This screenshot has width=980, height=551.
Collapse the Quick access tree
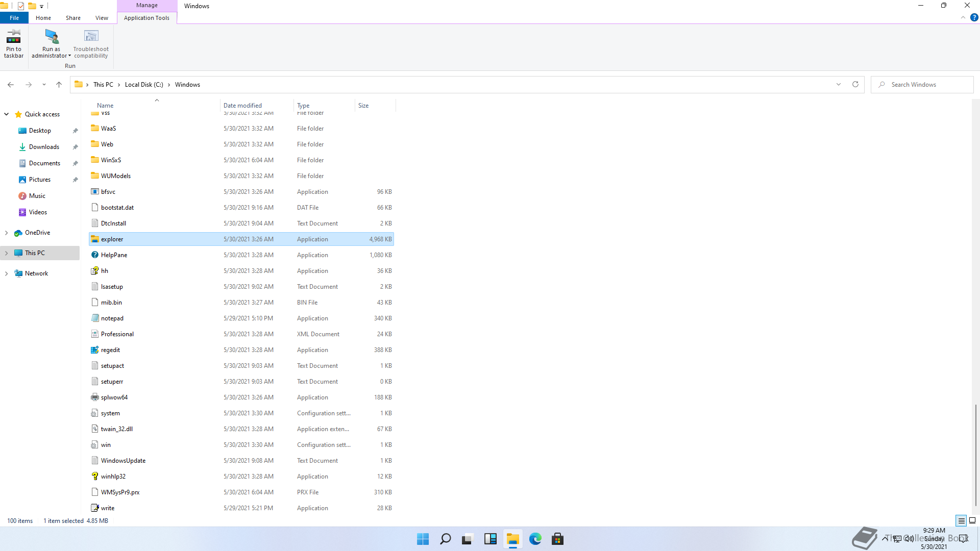pos(6,114)
